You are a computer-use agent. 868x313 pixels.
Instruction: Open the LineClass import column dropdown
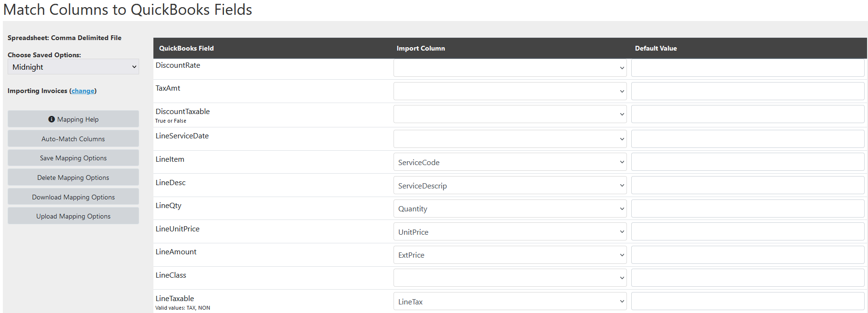510,278
